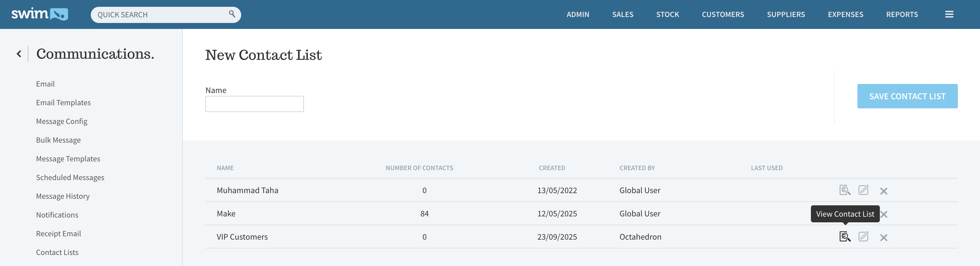Viewport: 980px width, 266px height.
Task: Go back using the Communications chevron
Action: (x=19, y=54)
